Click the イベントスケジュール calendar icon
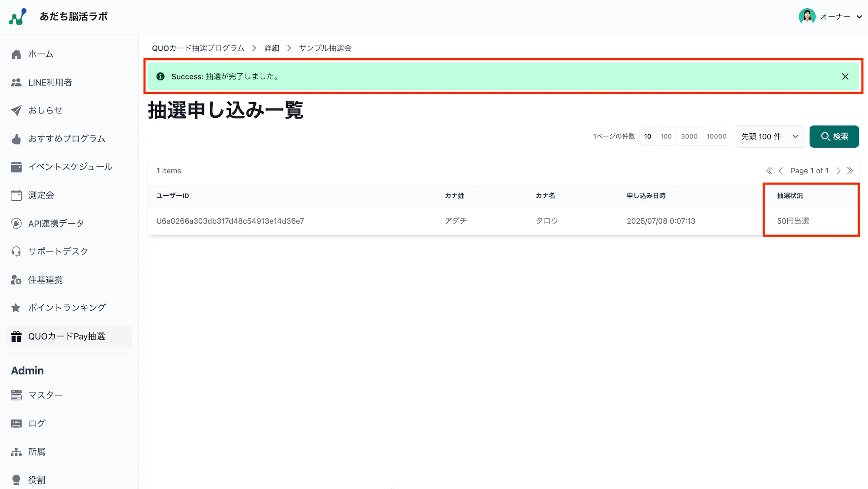Screen dimensions: 868x489 [x=16, y=167]
